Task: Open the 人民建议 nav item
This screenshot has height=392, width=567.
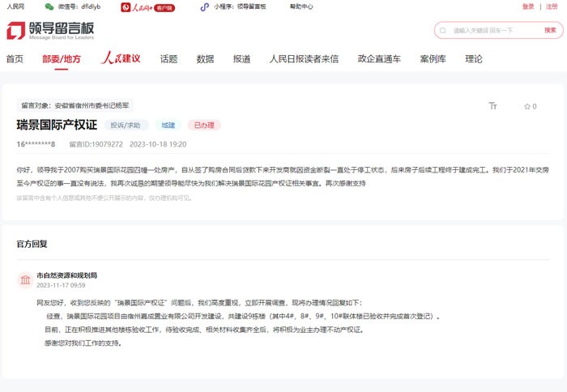Action: (x=121, y=58)
